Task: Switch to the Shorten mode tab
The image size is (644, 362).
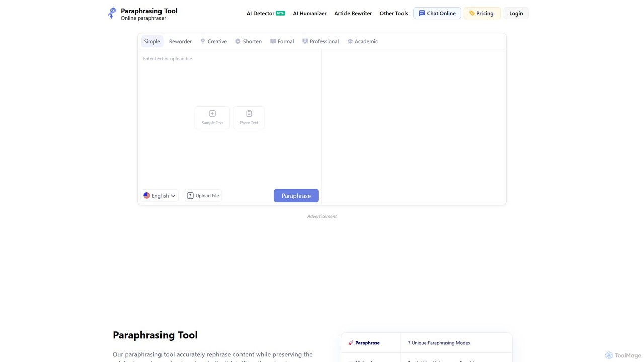Action: pos(249,41)
